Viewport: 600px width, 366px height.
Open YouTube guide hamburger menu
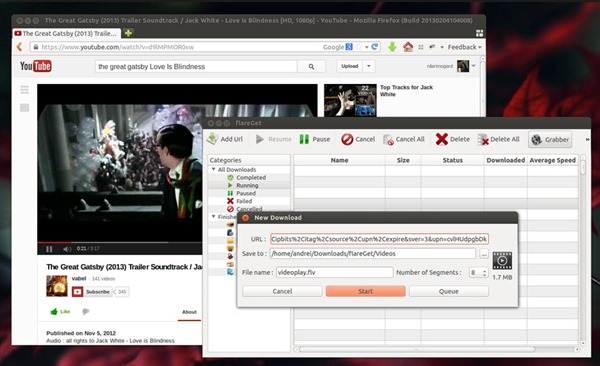pyautogui.click(x=24, y=90)
